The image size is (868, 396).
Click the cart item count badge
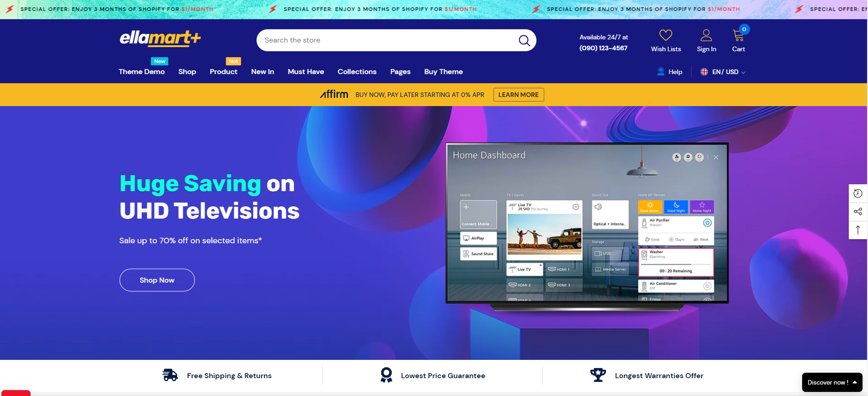744,29
